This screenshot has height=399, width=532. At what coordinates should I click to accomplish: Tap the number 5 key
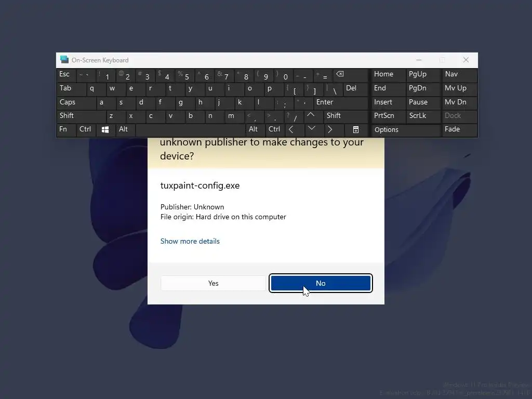pos(184,75)
